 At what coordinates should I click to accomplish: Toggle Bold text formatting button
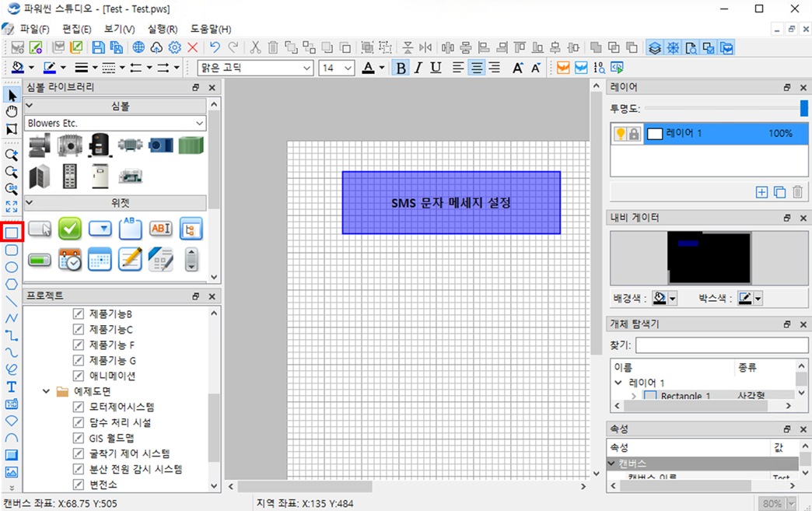coord(401,68)
